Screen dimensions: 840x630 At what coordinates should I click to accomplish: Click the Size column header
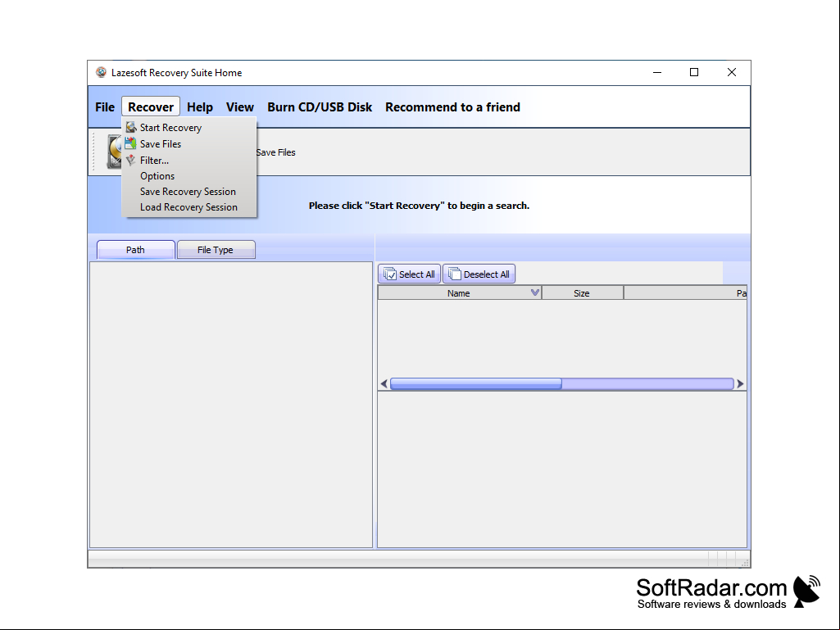583,293
